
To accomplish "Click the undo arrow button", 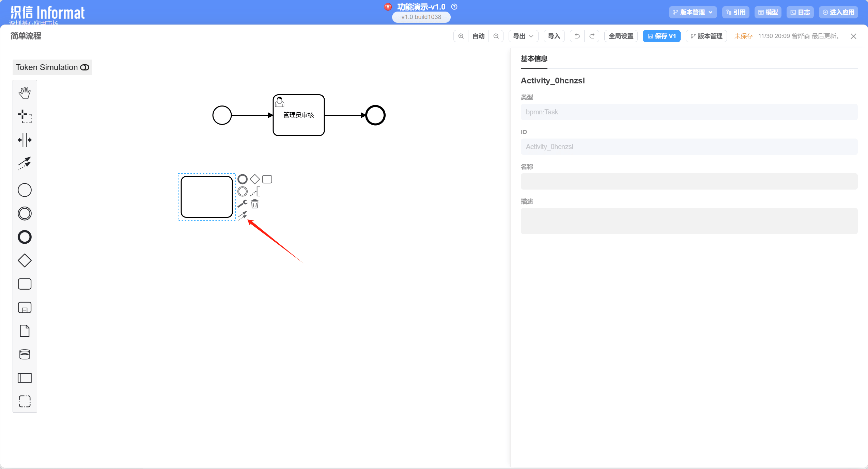I will point(577,36).
